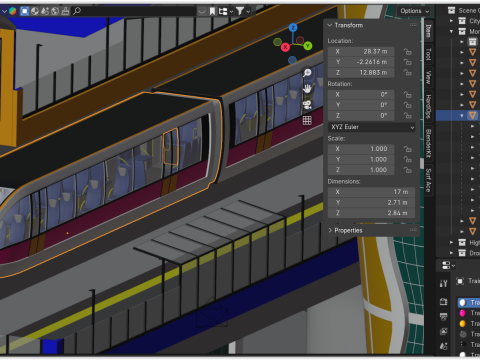Toggle lock for Location Y
Screen dimensions: 480x360
[408, 62]
